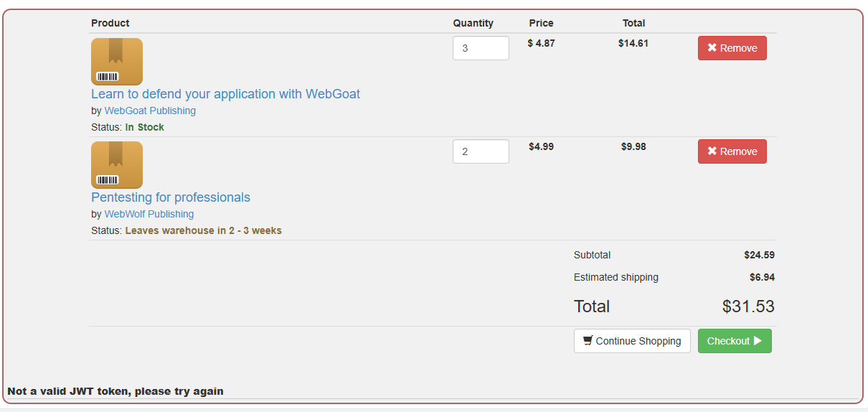
Task: Focus the quantity field showing 3
Action: click(481, 48)
